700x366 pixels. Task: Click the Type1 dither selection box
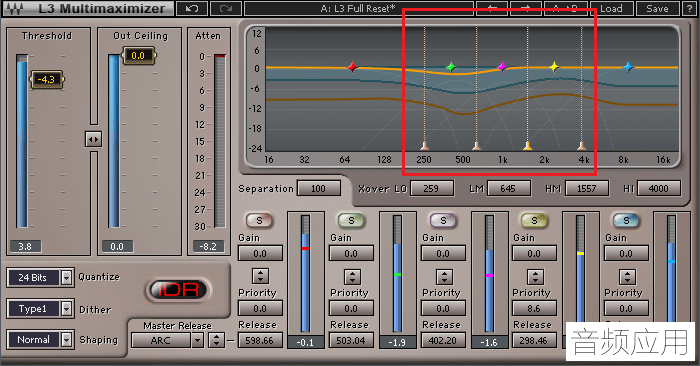[34, 308]
